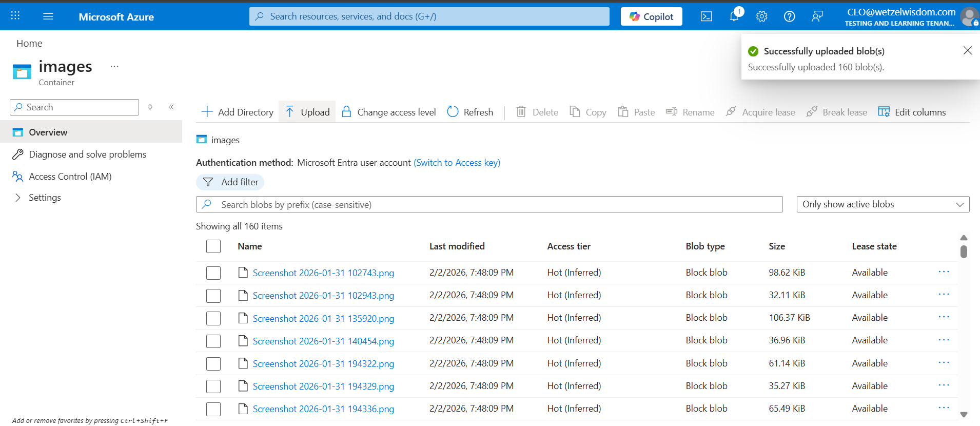The width and height of the screenshot is (980, 426).
Task: Open Edit columns
Action: click(912, 112)
